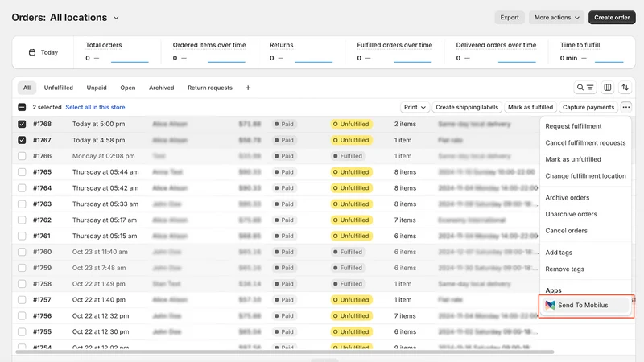Click Create shipping labels
Viewport: 644px width, 362px height.
coord(467,107)
